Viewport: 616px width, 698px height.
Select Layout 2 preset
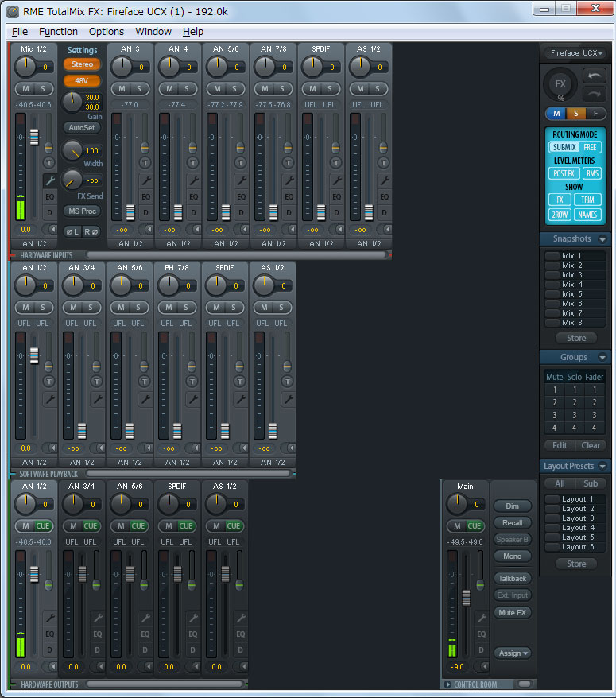(575, 508)
